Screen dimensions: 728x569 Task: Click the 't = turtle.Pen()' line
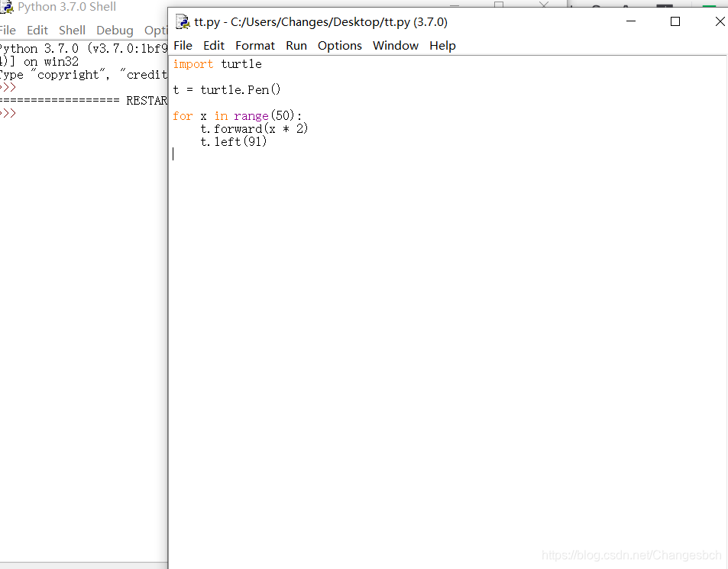pyautogui.click(x=227, y=89)
